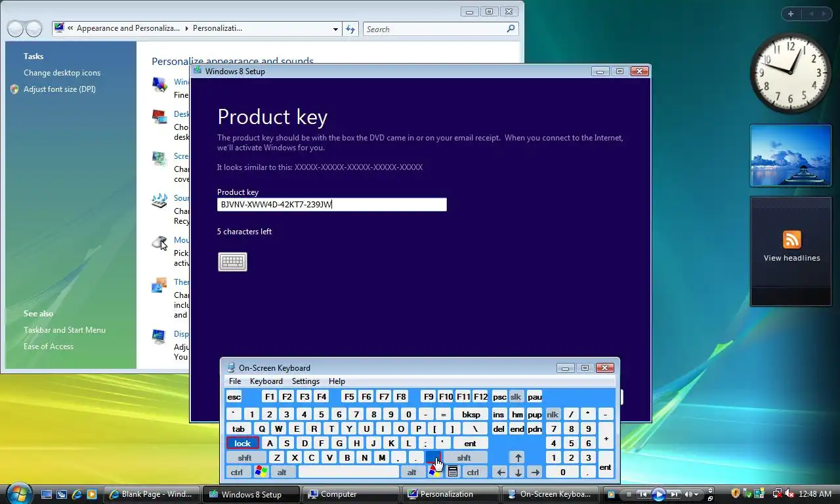
Task: Toggle the caps lock key on the On-Screen Keyboard
Action: pos(243,443)
